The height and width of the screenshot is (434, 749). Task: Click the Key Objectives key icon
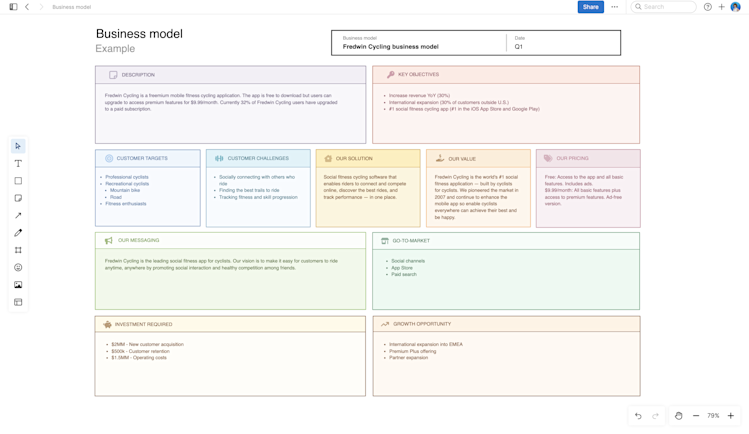point(391,74)
